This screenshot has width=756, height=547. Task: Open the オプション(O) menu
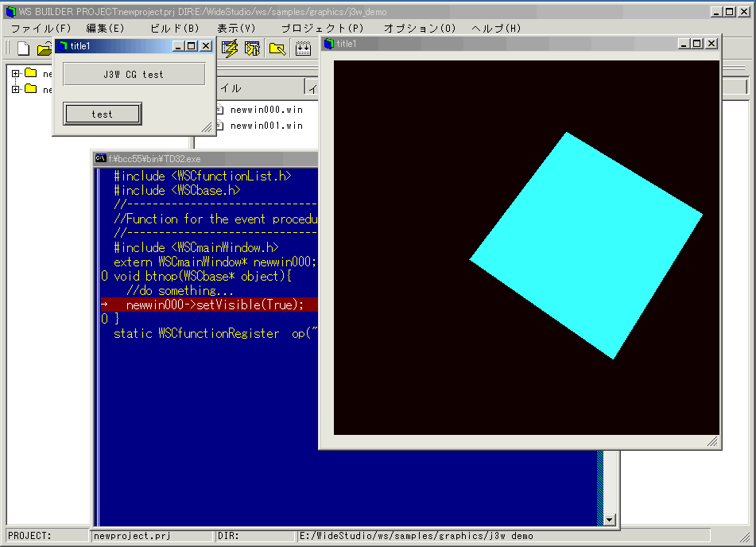(420, 28)
